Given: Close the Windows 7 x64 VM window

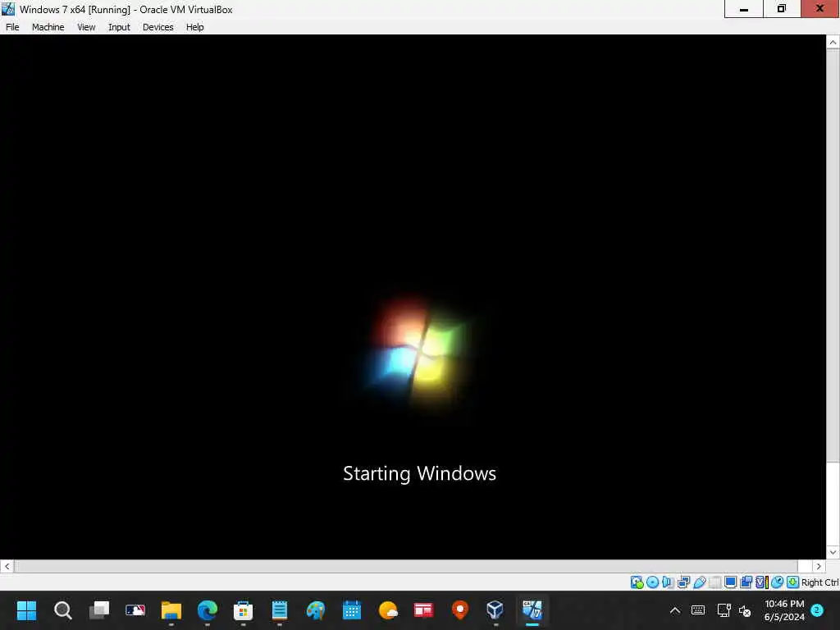Looking at the screenshot, I should point(820,8).
